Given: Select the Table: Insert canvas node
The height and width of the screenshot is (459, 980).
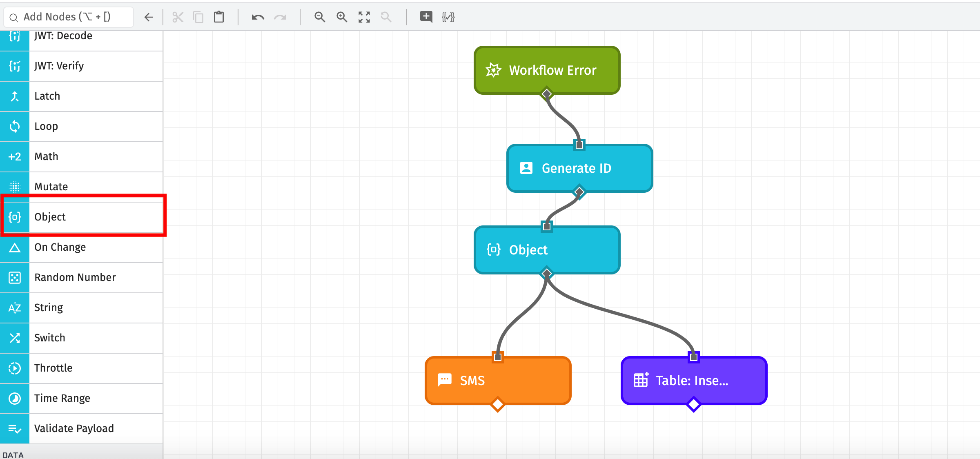Looking at the screenshot, I should (694, 381).
